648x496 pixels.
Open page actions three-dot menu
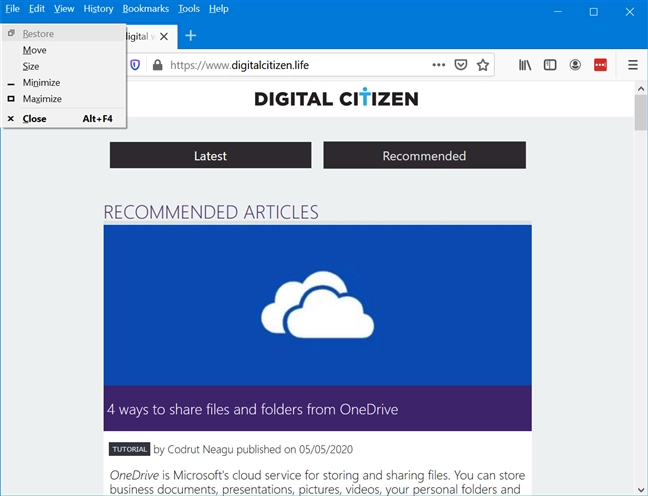(x=438, y=65)
